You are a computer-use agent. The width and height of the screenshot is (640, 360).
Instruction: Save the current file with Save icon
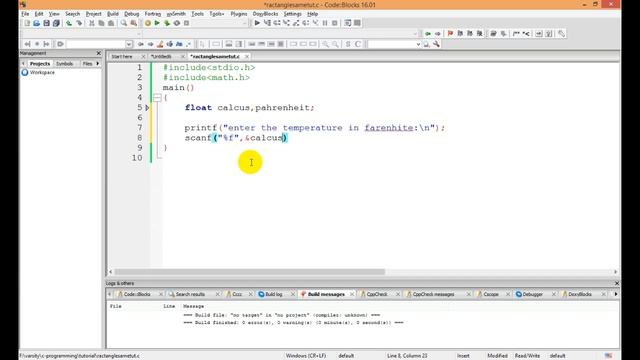coord(47,23)
